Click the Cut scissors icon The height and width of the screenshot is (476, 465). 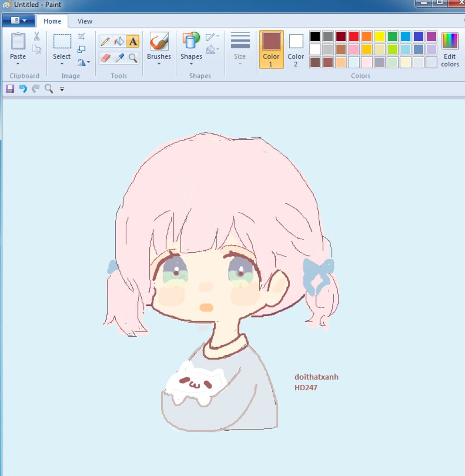pyautogui.click(x=37, y=36)
